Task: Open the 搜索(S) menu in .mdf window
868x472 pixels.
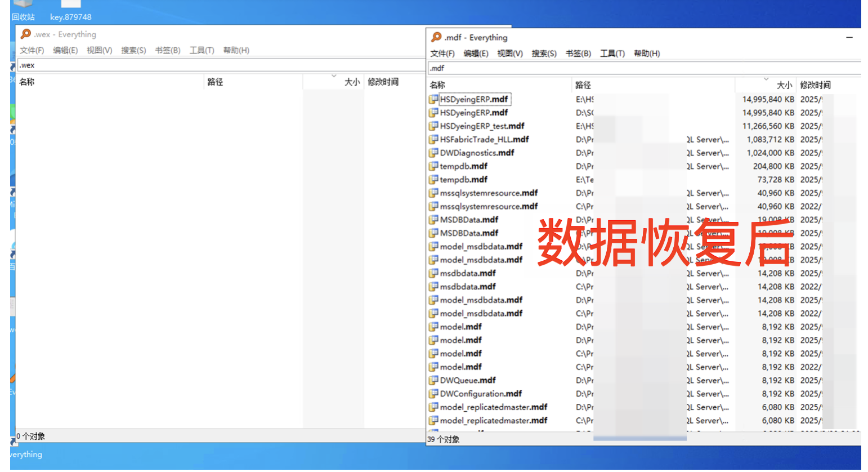Action: (x=544, y=54)
